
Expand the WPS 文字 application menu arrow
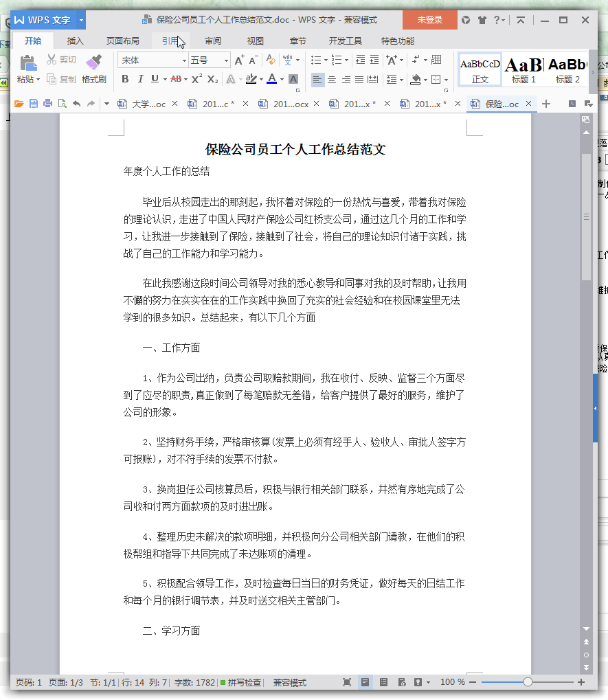[x=81, y=20]
